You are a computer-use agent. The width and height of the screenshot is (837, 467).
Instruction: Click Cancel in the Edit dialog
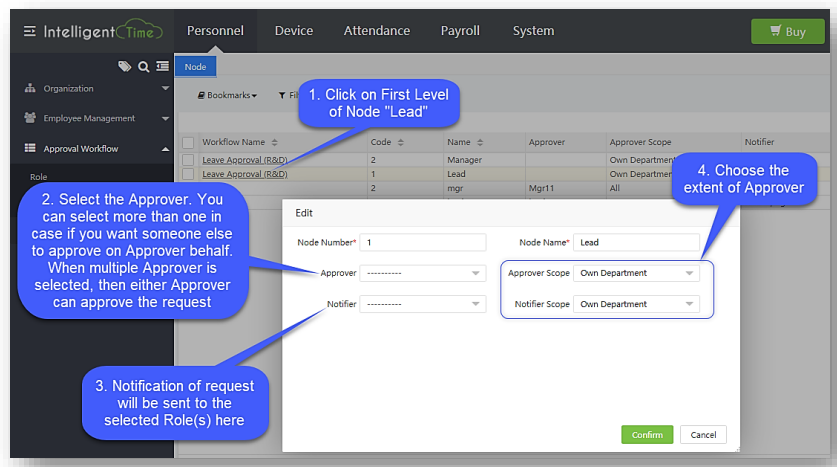tap(703, 435)
